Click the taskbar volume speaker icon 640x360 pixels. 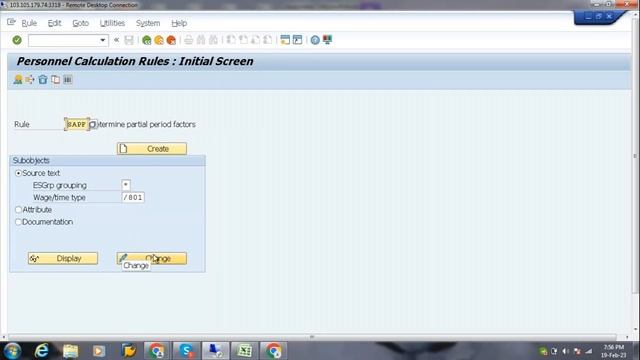(x=565, y=351)
